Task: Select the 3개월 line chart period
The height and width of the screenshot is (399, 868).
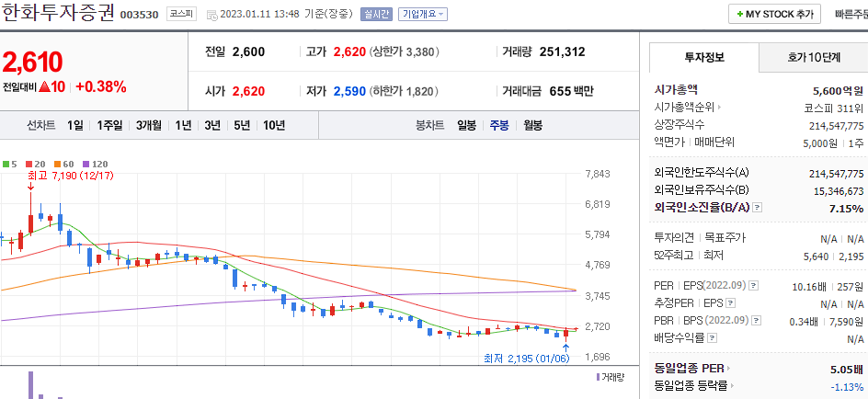Action: click(148, 126)
